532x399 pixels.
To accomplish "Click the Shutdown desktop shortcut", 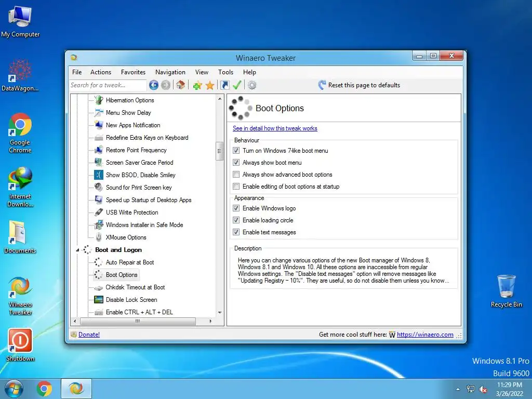I will (20, 344).
